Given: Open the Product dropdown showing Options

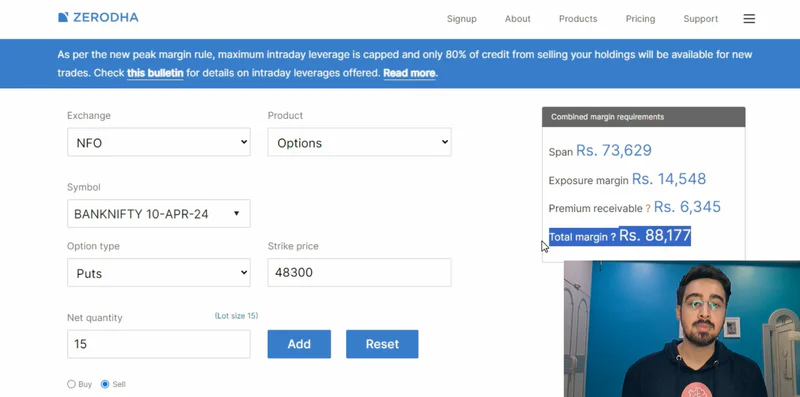Looking at the screenshot, I should click(359, 142).
